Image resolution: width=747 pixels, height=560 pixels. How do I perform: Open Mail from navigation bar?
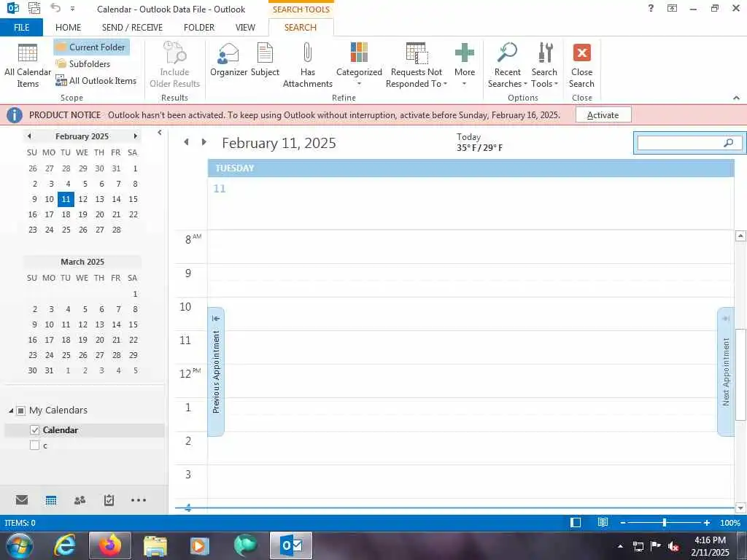tap(22, 500)
